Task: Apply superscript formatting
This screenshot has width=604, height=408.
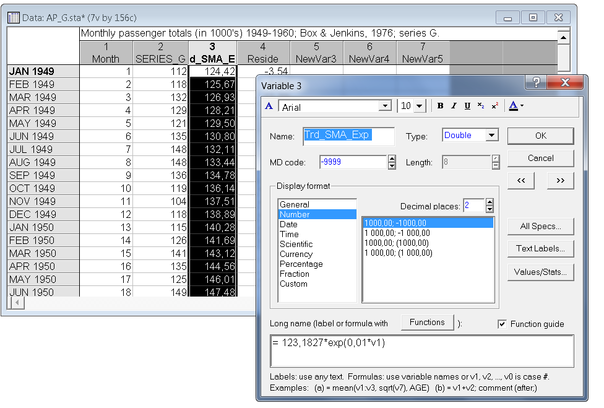Action: [494, 106]
